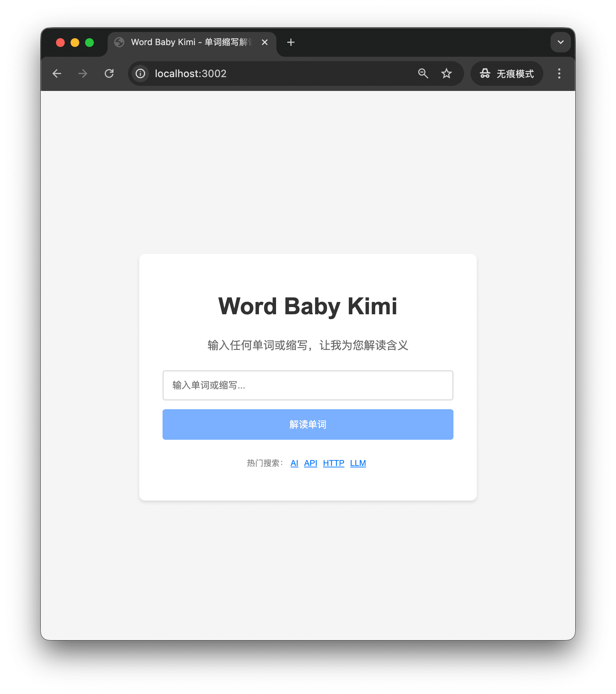Image resolution: width=616 pixels, height=694 pixels.
Task: Open the HTTP hot search link
Action: [333, 463]
